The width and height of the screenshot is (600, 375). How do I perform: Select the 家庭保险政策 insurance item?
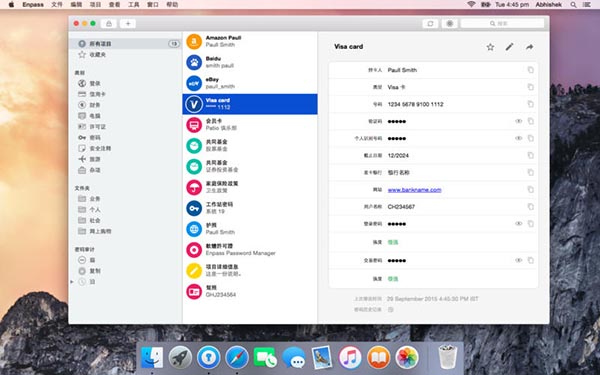point(250,187)
